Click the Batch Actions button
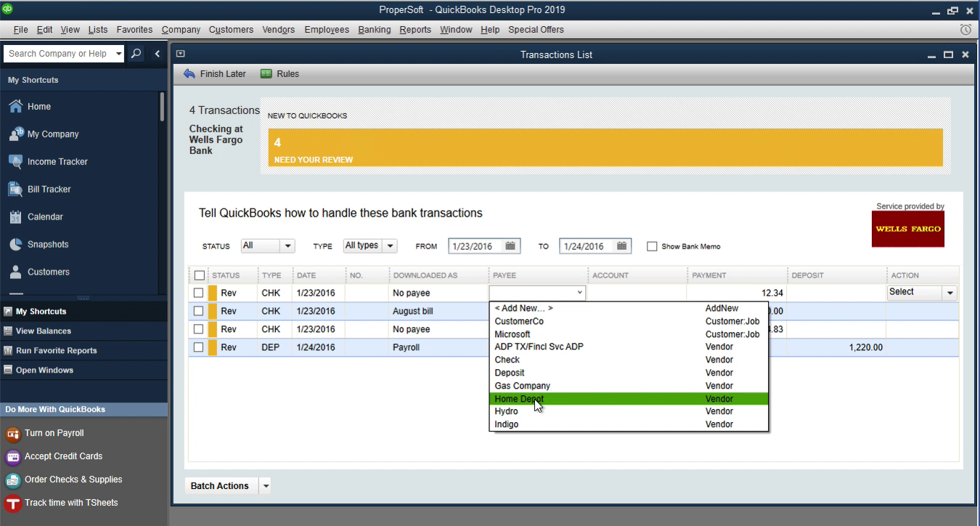The height and width of the screenshot is (526, 980). tap(220, 486)
